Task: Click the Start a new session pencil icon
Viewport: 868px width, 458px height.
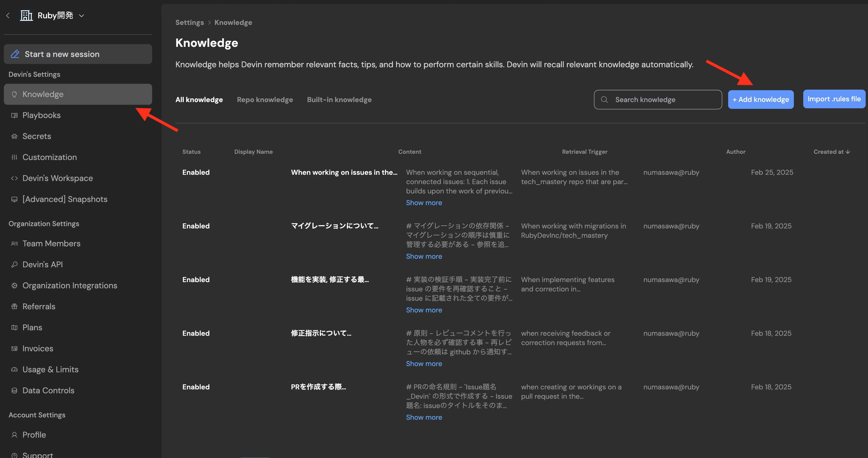Action: pyautogui.click(x=15, y=54)
